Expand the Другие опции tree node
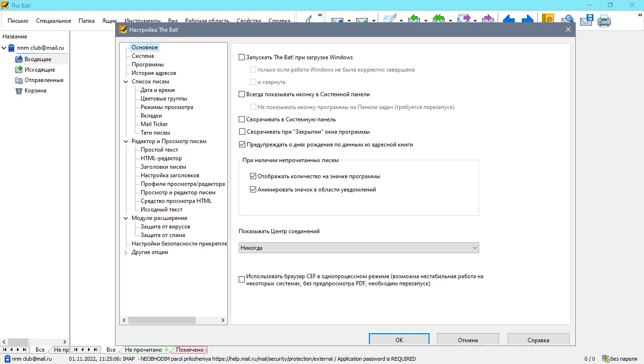This screenshot has width=644, height=364. (126, 253)
